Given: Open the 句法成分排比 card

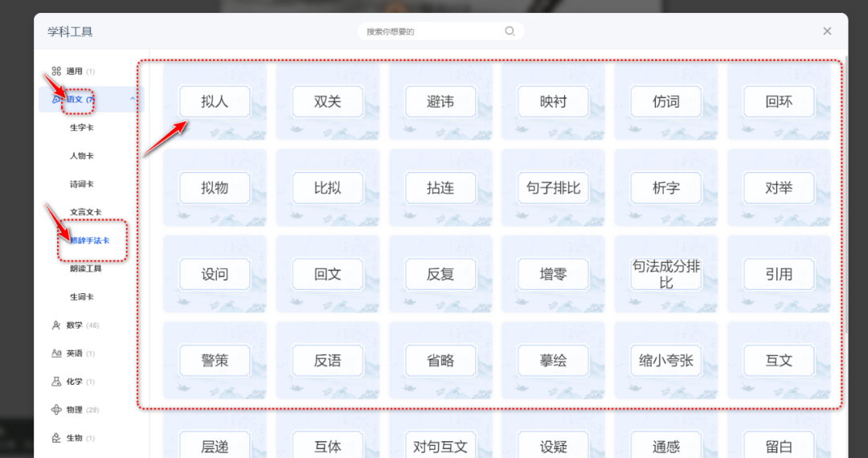Looking at the screenshot, I should [666, 274].
